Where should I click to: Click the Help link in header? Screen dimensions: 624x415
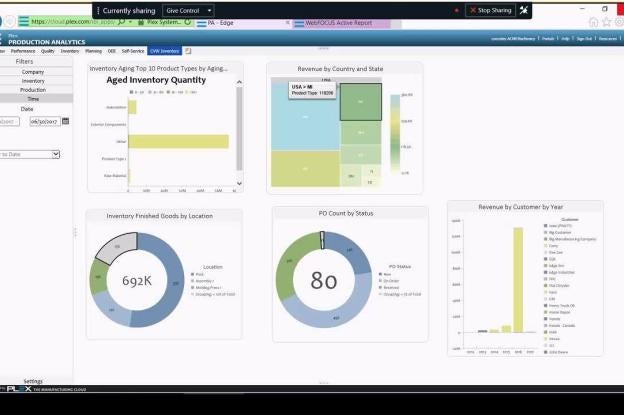(x=565, y=39)
